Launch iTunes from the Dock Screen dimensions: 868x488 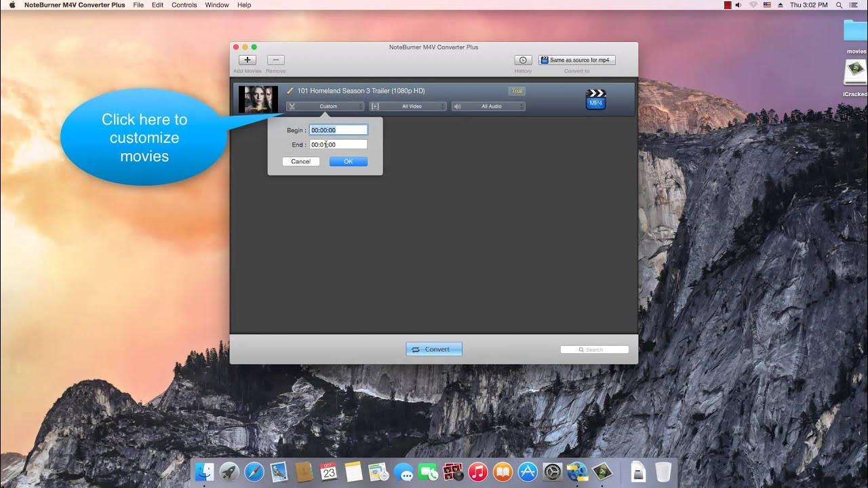point(478,471)
